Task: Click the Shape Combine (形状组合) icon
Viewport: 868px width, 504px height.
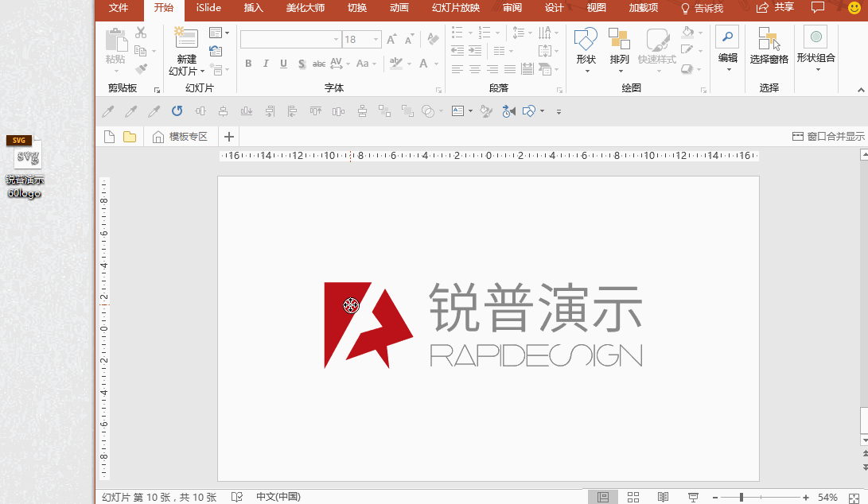Action: click(x=816, y=37)
